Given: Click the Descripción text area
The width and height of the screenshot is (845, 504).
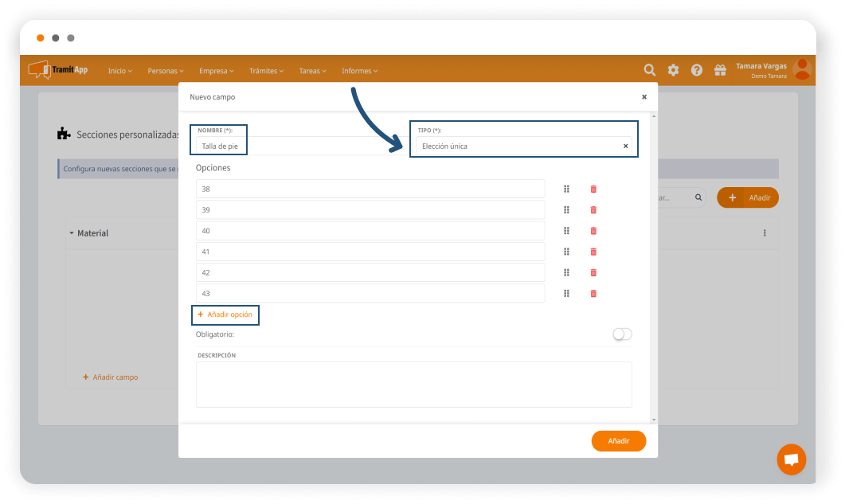Looking at the screenshot, I should pyautogui.click(x=413, y=384).
